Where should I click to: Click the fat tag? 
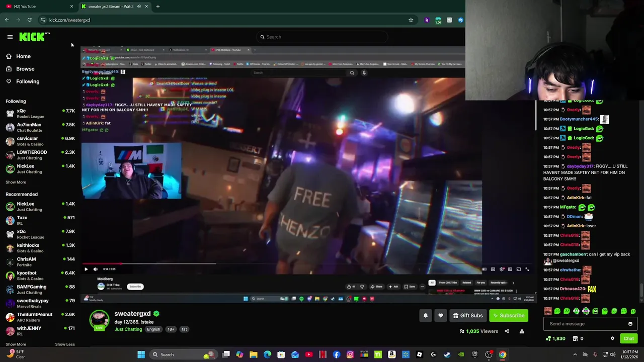[x=184, y=329]
